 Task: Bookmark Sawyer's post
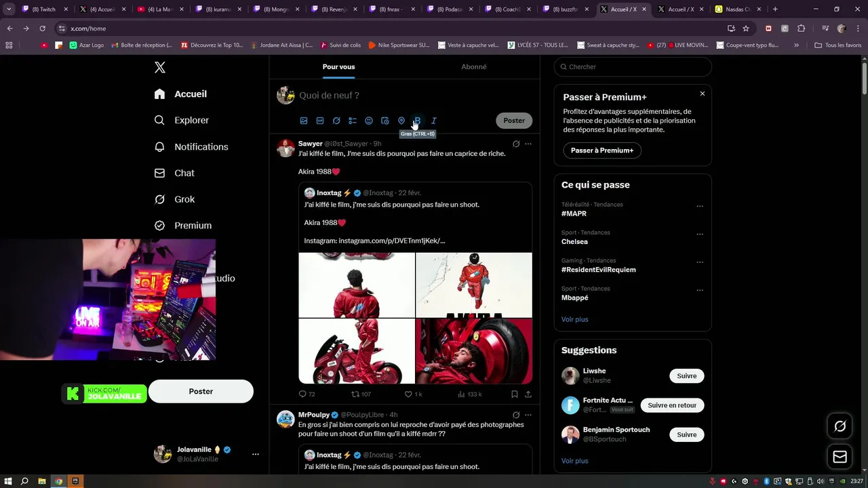pyautogui.click(x=515, y=394)
